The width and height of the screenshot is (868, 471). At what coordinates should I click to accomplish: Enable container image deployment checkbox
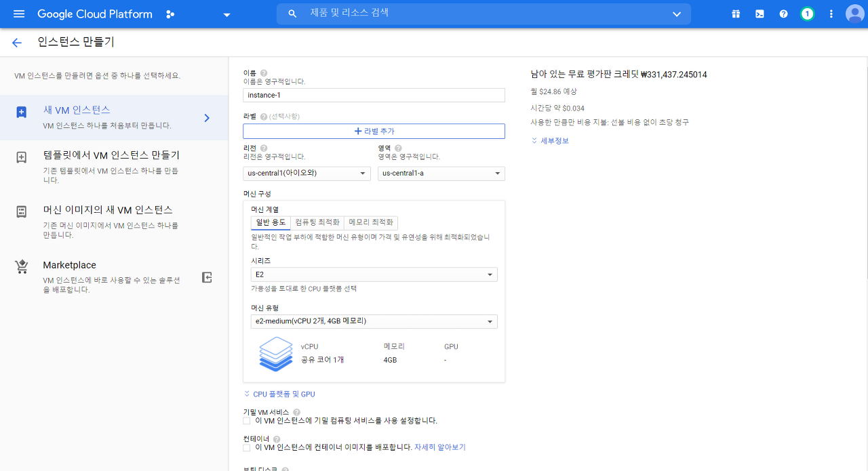coord(247,447)
